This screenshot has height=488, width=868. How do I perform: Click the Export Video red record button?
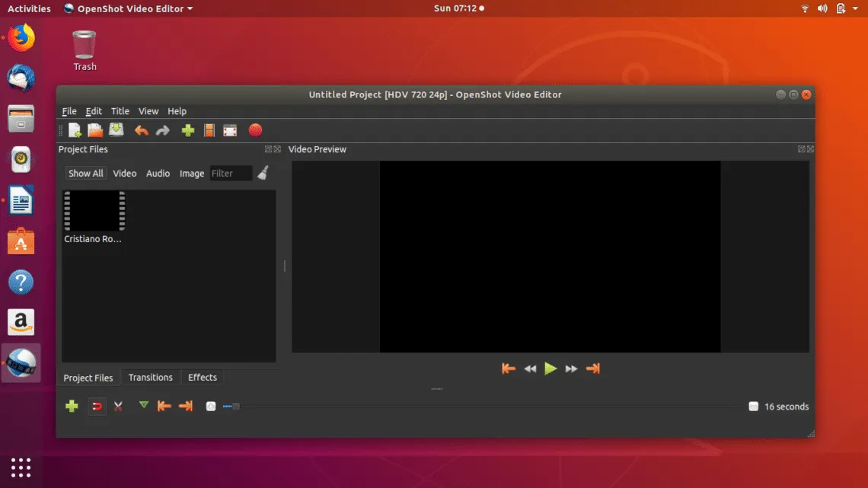click(x=255, y=130)
